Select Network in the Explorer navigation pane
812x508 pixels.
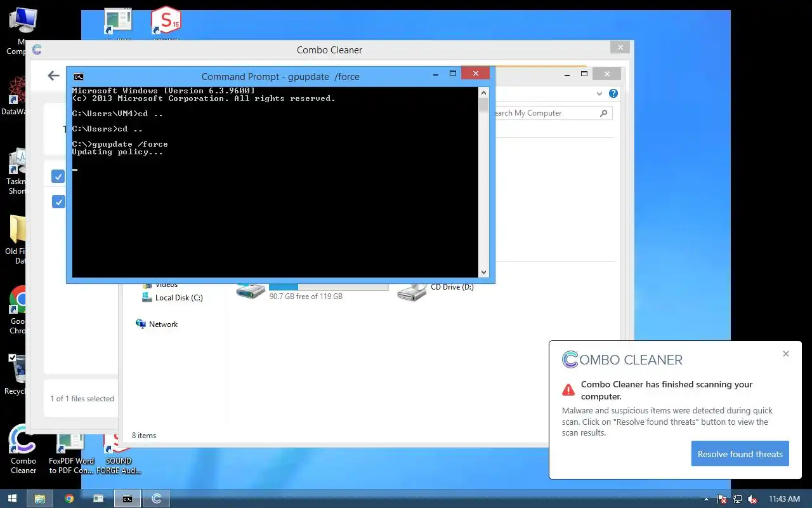point(157,324)
